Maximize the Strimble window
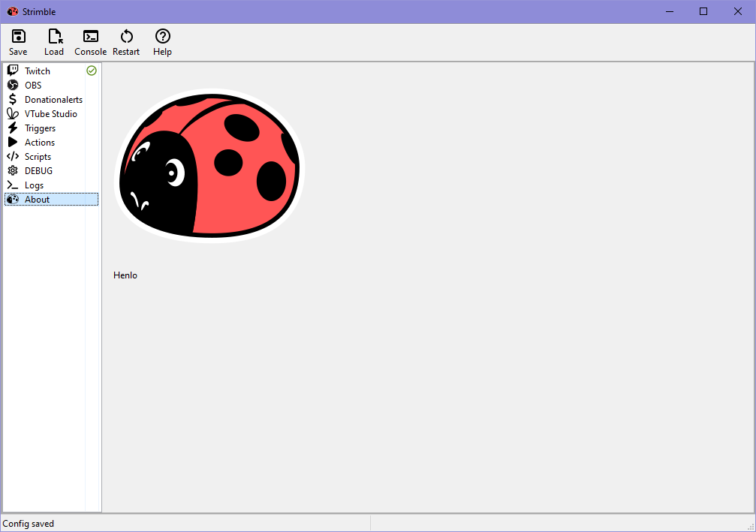Screen dimensions: 756x532 tap(703, 11)
